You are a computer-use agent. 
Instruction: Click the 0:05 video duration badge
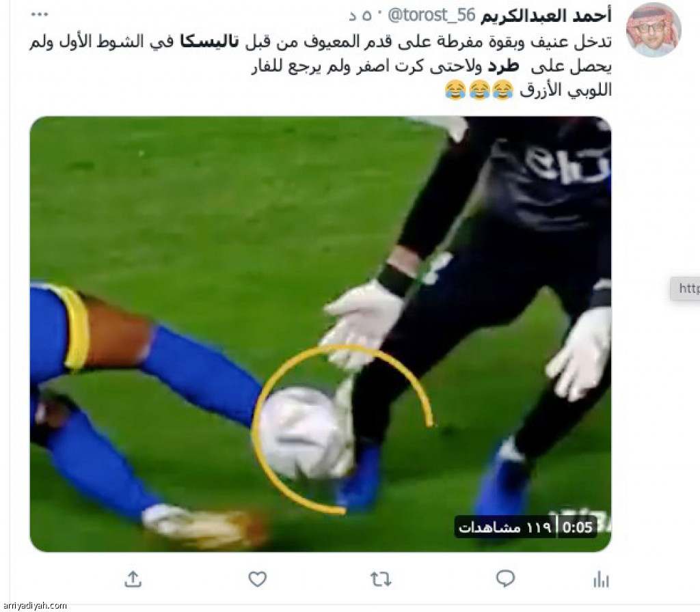(577, 528)
